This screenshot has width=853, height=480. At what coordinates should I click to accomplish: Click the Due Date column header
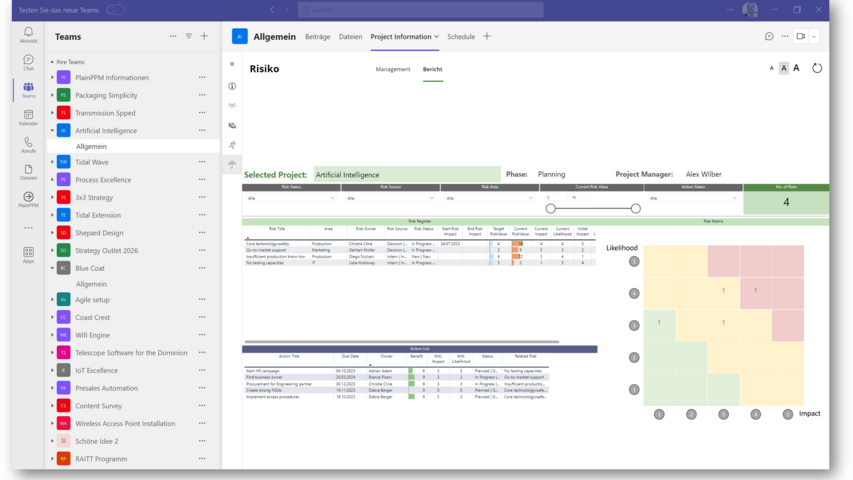click(348, 356)
